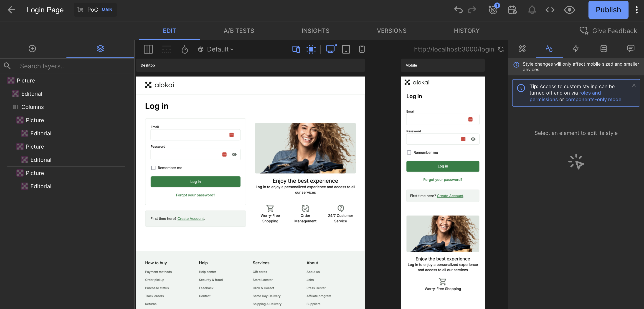Follow the components-only mode link

[x=593, y=99]
